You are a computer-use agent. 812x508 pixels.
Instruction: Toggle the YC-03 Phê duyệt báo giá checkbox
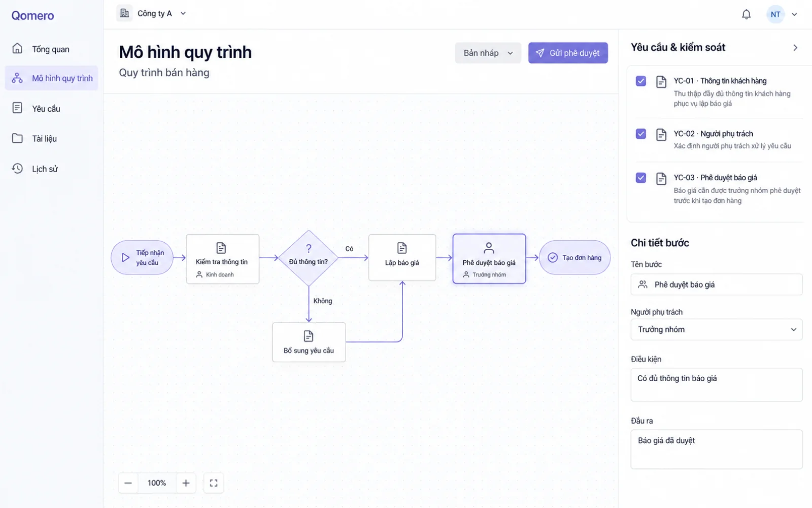(641, 178)
